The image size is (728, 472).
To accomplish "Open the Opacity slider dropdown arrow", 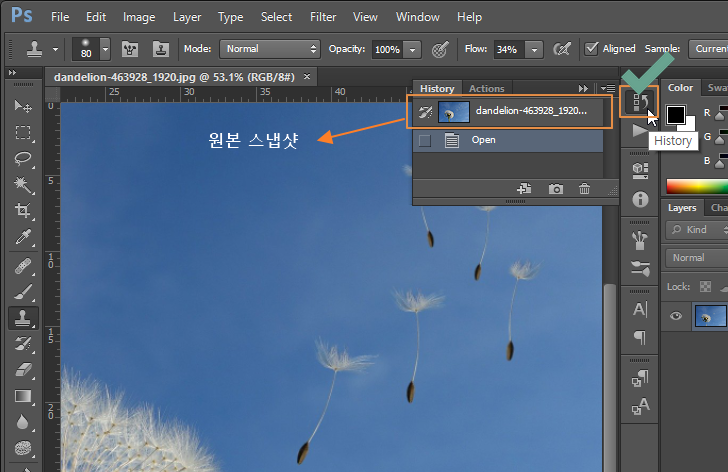I will click(412, 49).
